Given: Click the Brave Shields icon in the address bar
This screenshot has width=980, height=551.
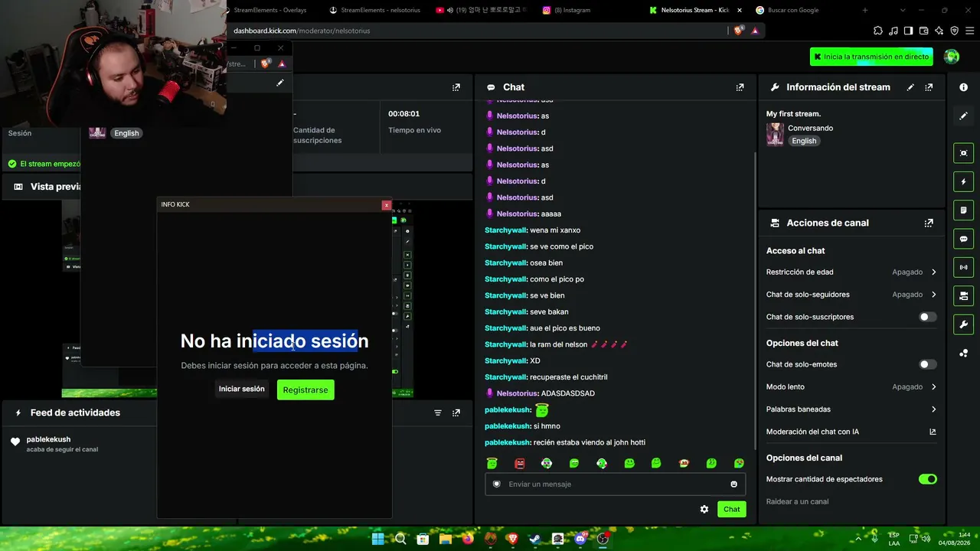Looking at the screenshot, I should pyautogui.click(x=738, y=31).
